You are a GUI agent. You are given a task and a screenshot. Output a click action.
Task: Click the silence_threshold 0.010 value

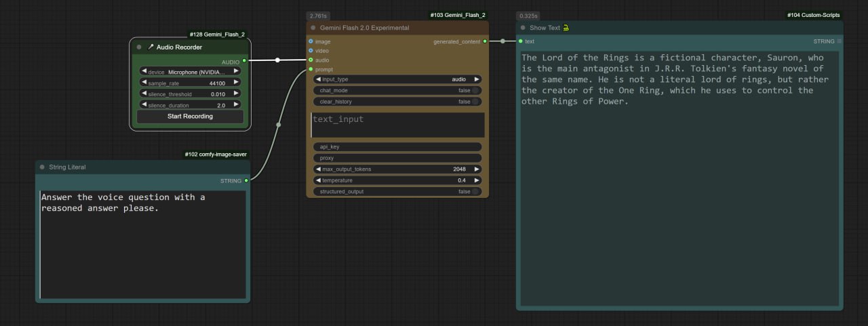[218, 94]
